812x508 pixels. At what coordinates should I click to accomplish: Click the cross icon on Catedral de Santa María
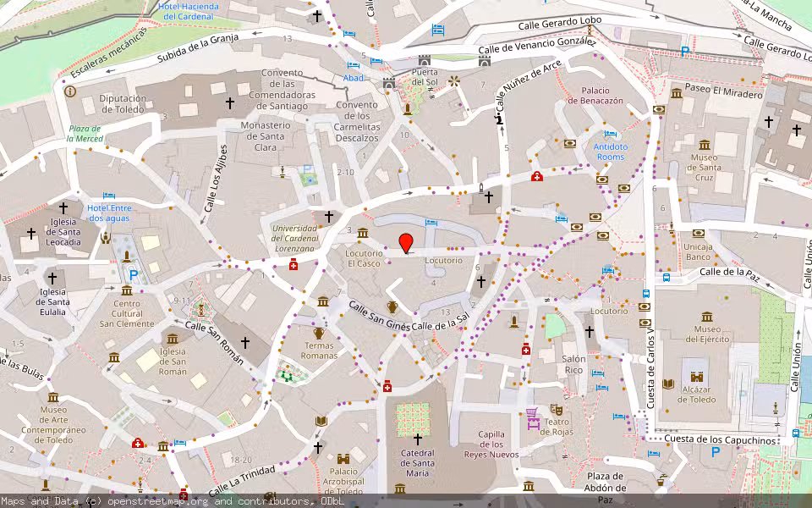point(416,439)
